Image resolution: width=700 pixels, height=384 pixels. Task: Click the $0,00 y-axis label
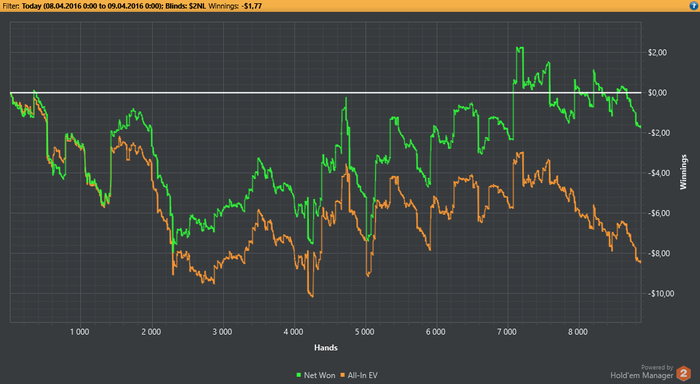point(657,93)
